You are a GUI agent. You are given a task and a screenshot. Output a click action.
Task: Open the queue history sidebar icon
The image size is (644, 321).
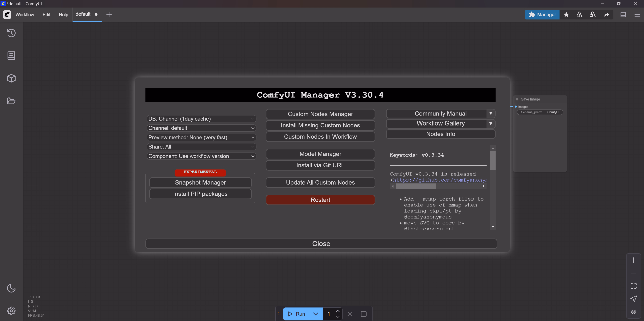click(11, 33)
